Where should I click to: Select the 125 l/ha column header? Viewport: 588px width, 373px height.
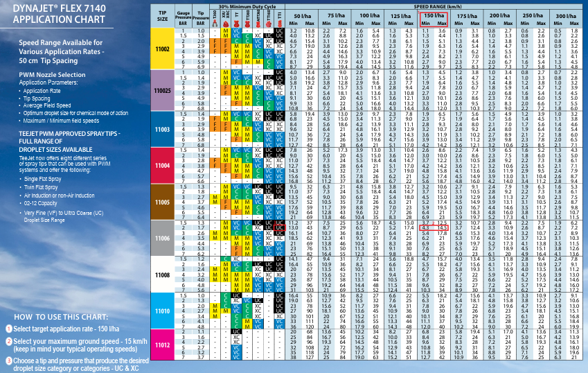[x=401, y=16]
